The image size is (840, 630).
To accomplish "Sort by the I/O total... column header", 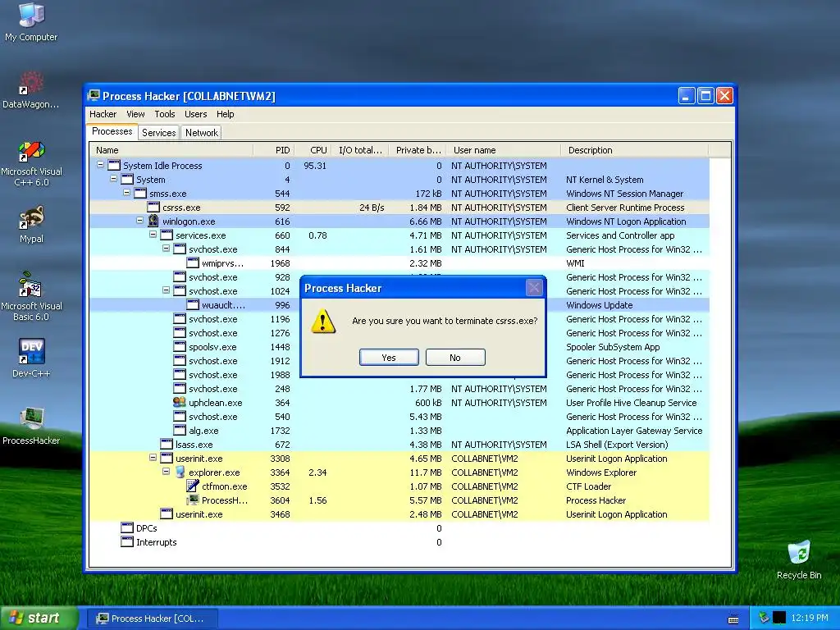I will click(360, 150).
